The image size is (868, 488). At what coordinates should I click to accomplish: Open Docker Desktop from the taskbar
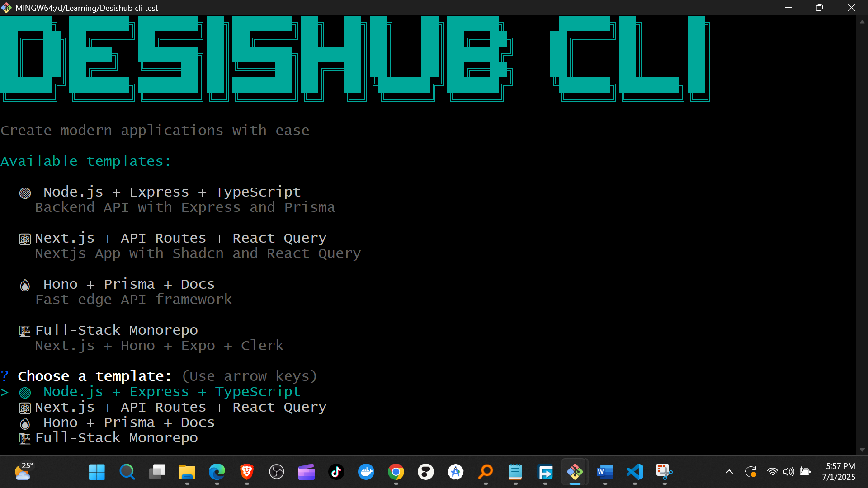click(366, 472)
